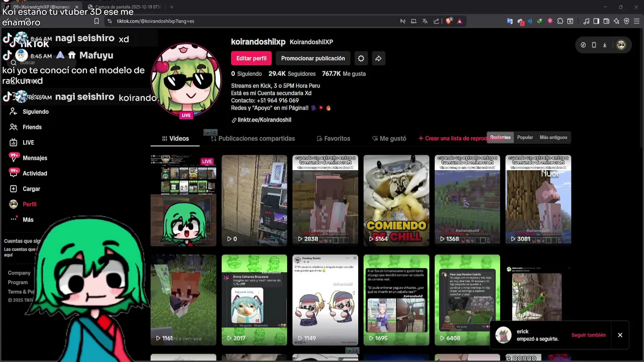644x362 pixels.
Task: Bookmark this page with the bookmark icon
Action: pyautogui.click(x=97, y=21)
